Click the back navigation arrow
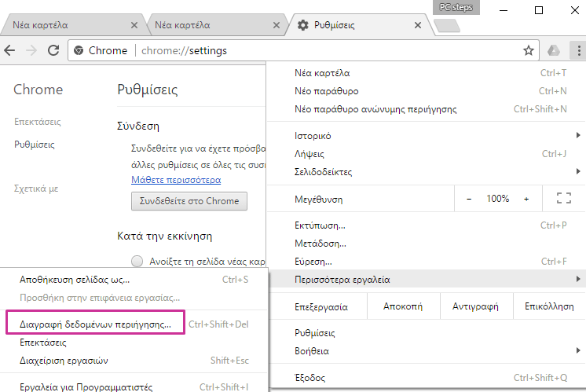 pos(9,50)
